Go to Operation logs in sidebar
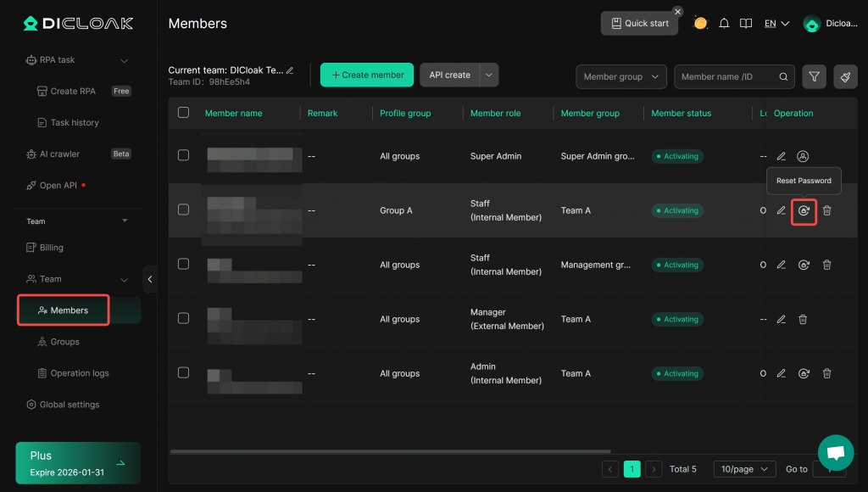Viewport: 868px width, 492px height. (x=80, y=373)
